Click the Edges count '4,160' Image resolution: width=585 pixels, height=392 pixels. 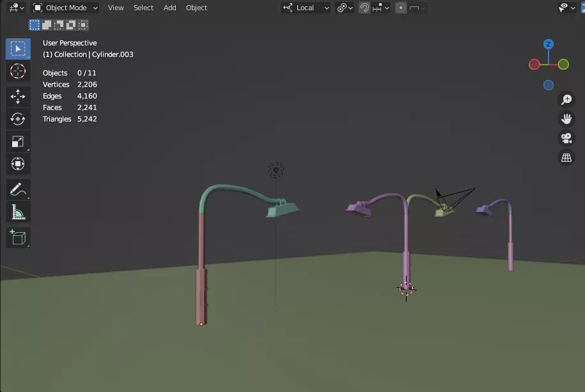pos(87,96)
